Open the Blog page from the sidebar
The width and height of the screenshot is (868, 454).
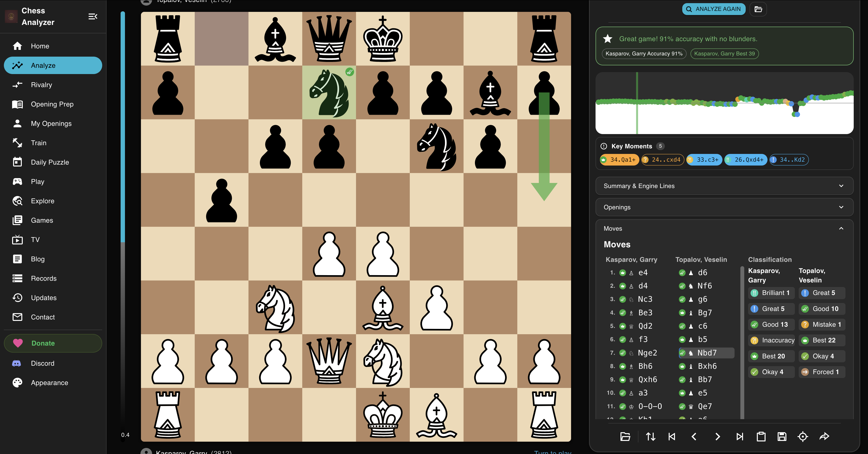(x=37, y=259)
